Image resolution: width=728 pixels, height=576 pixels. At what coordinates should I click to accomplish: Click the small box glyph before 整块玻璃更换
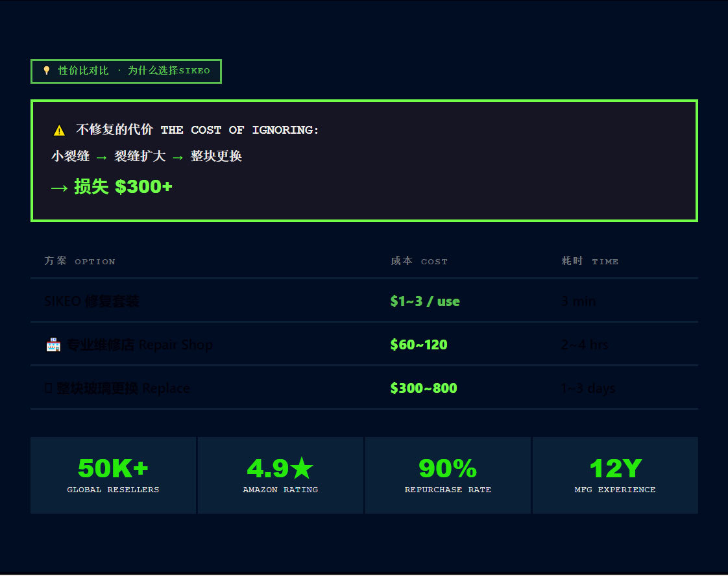point(48,388)
